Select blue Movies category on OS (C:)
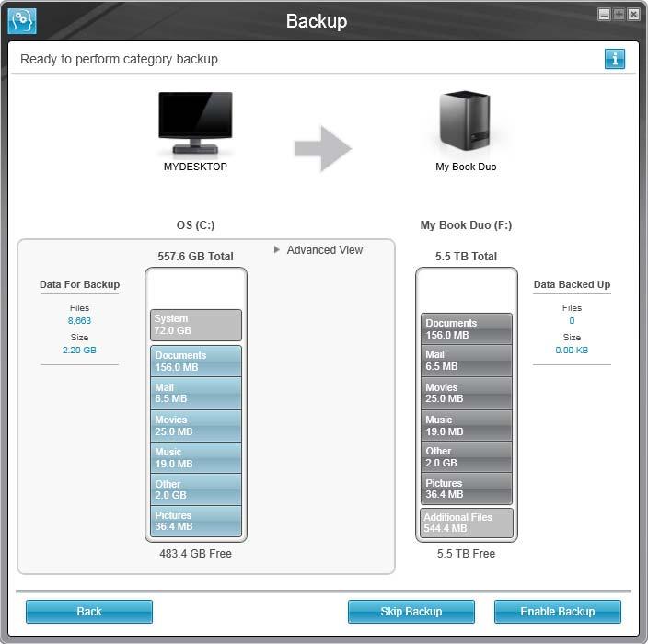Screen dimensions: 648x644 pos(196,425)
